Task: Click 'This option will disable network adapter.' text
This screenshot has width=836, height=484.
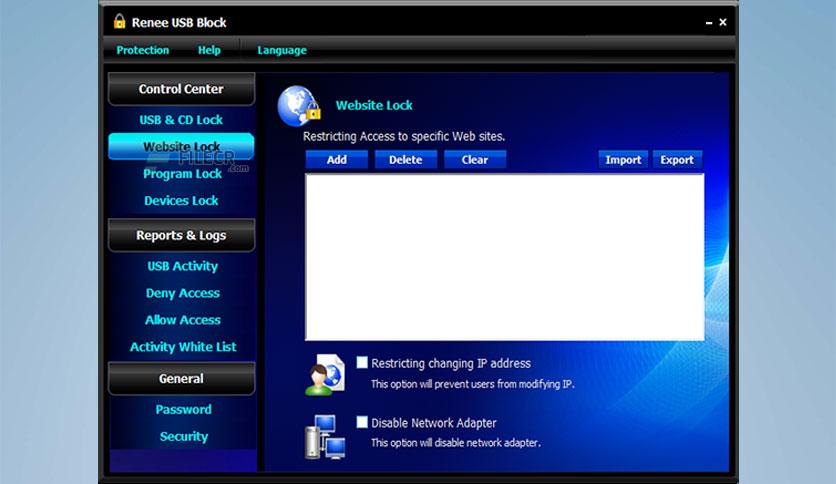Action: [456, 442]
